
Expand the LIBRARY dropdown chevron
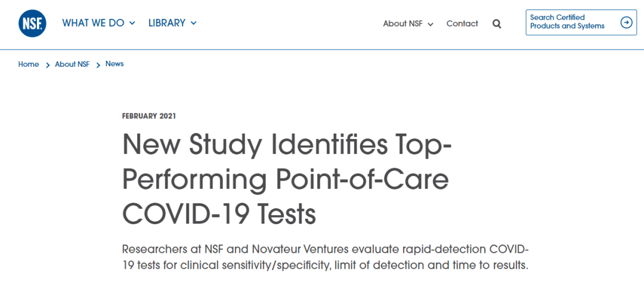(x=193, y=23)
